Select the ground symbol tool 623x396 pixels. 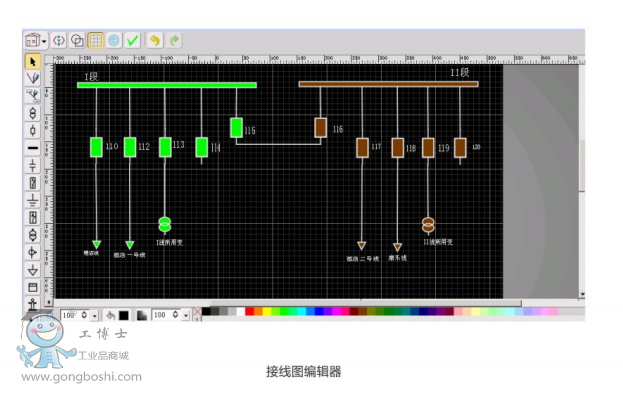(33, 201)
